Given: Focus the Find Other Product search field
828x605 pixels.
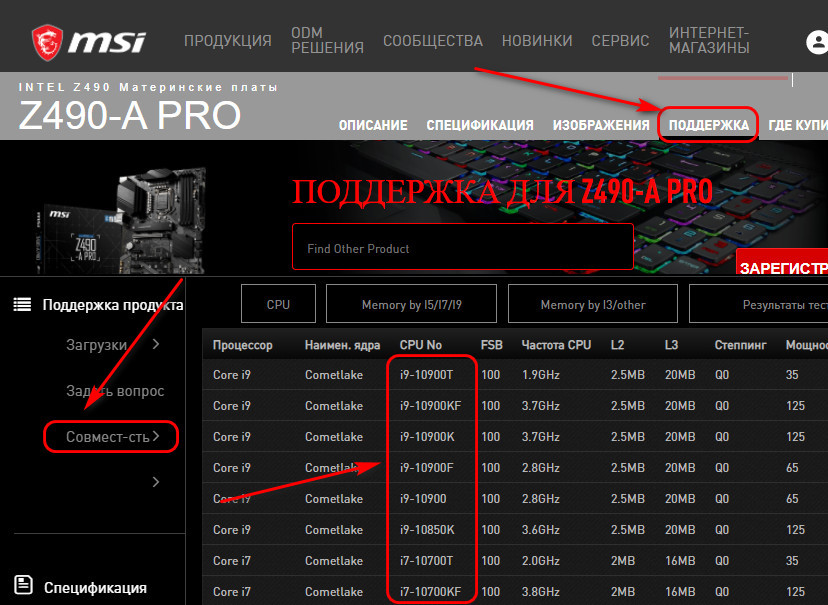Looking at the screenshot, I should point(463,247).
